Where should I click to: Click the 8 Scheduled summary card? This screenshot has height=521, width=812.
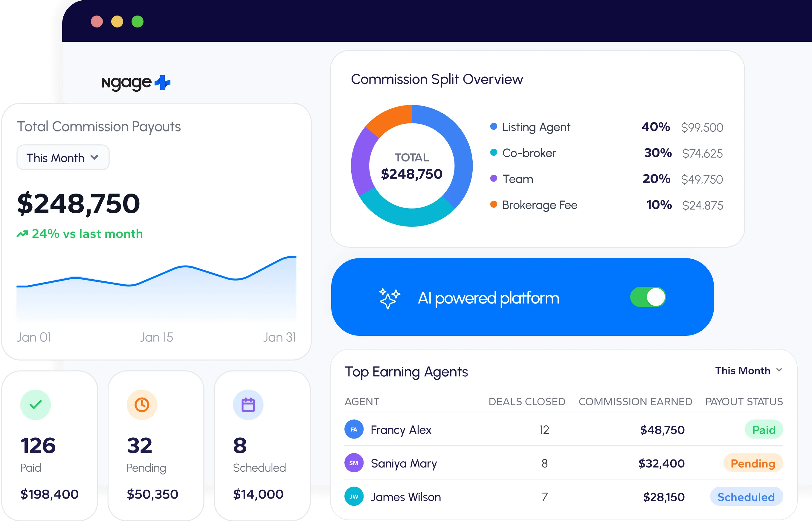[262, 445]
